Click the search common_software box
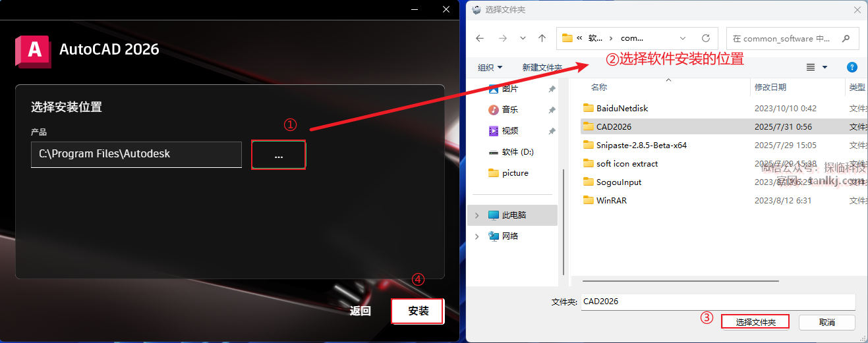The height and width of the screenshot is (343, 868). point(792,38)
